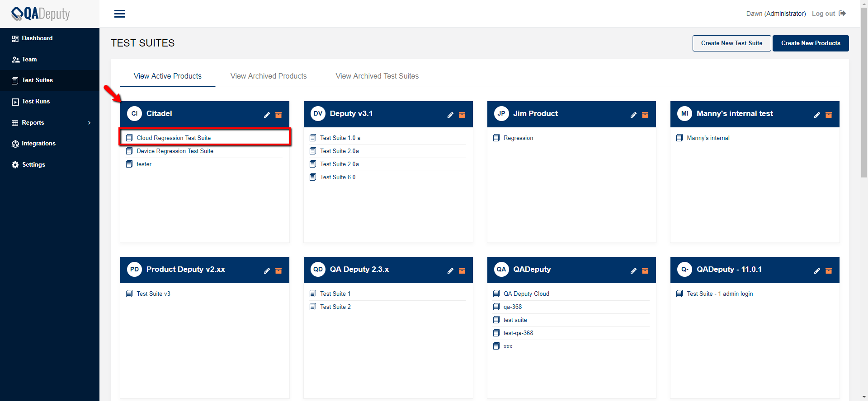Open Test Suite 1.0 a
This screenshot has width=868, height=401.
tap(340, 138)
